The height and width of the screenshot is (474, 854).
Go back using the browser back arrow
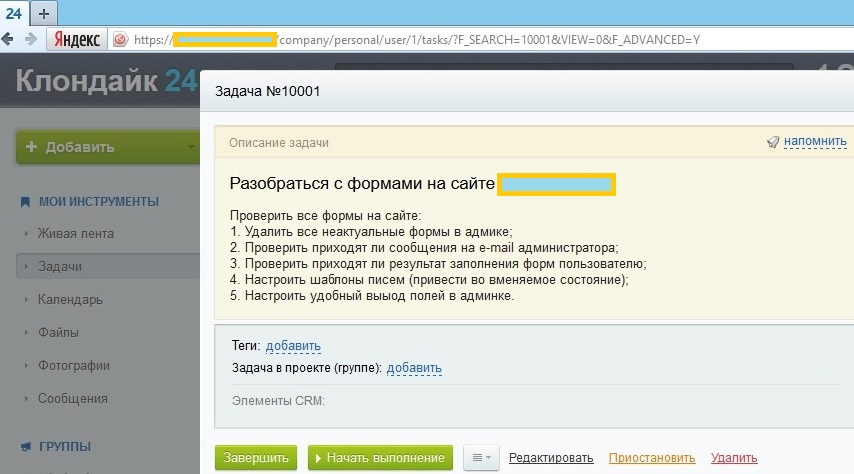(x=8, y=39)
